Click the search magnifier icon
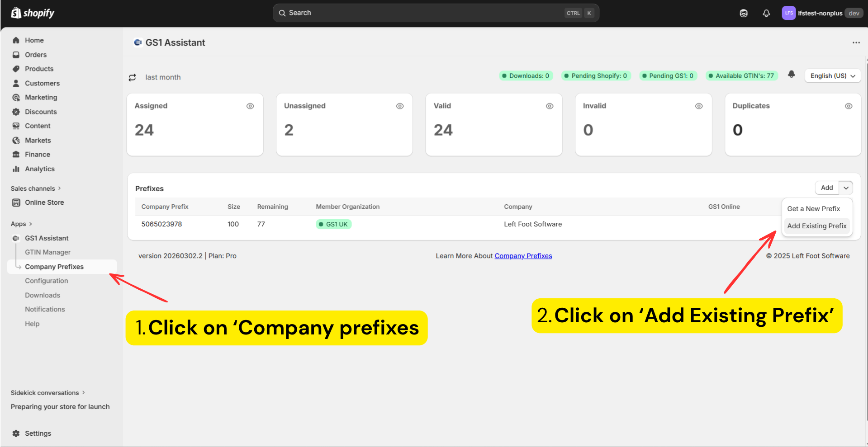 coord(282,13)
